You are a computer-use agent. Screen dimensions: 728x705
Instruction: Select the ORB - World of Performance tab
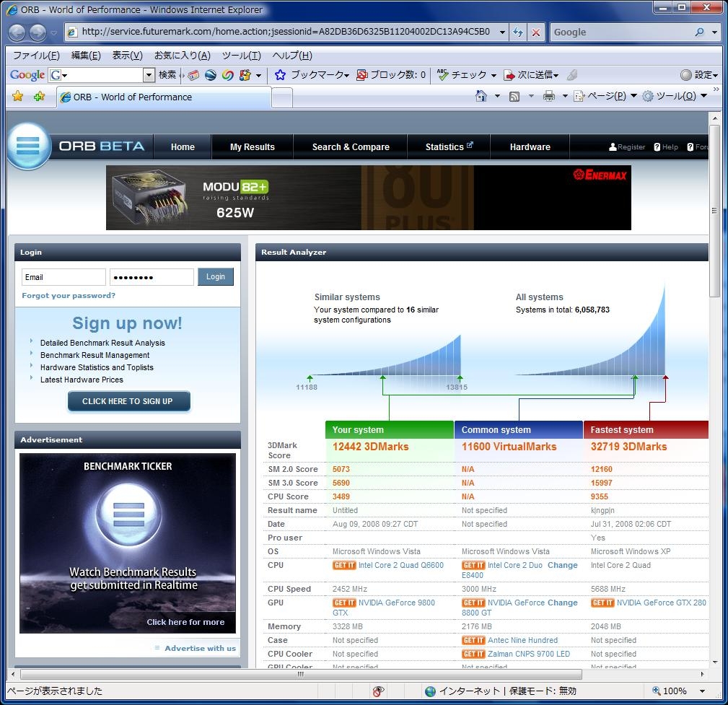coord(164,97)
